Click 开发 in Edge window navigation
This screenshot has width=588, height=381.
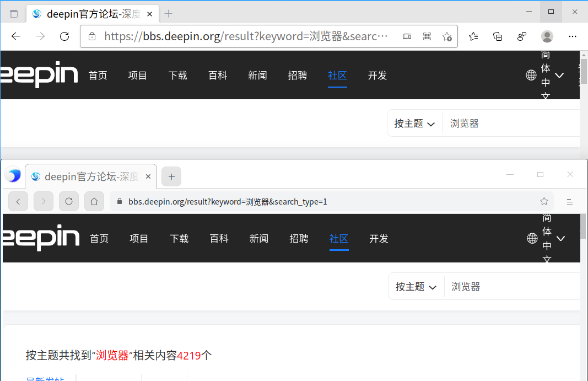pos(377,76)
